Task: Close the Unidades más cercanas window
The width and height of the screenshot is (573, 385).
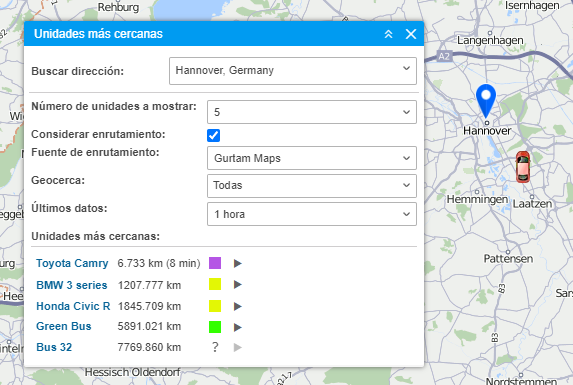Action: 411,34
